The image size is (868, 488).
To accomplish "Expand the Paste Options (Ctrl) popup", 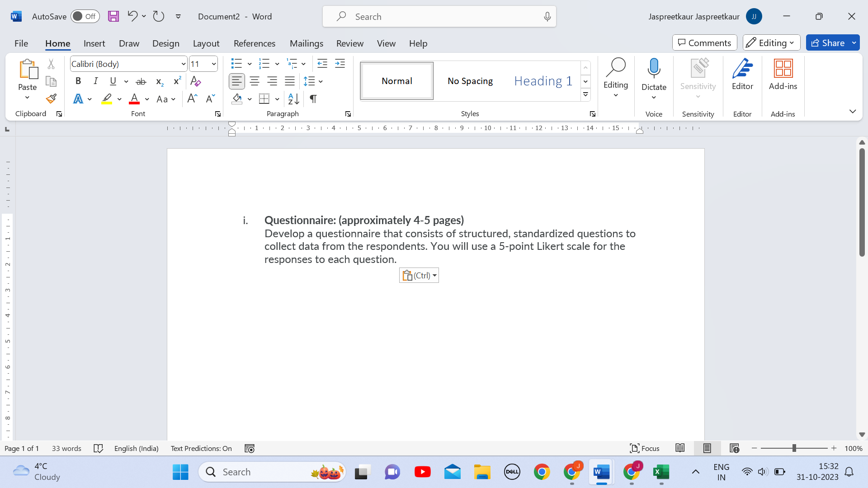I will [419, 275].
